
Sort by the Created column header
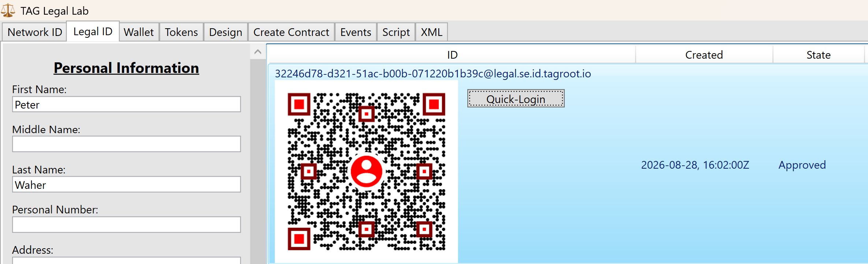[x=704, y=55]
